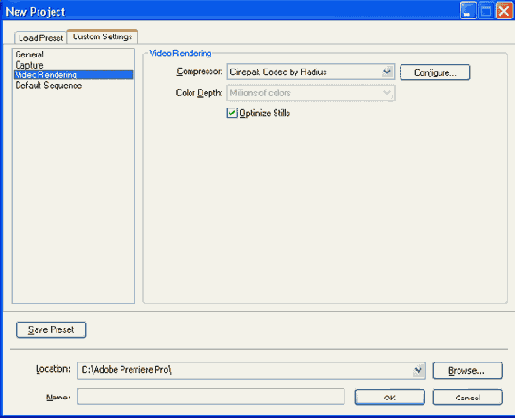Choose Capture in the settings list
The width and height of the screenshot is (515, 418).
tap(29, 65)
